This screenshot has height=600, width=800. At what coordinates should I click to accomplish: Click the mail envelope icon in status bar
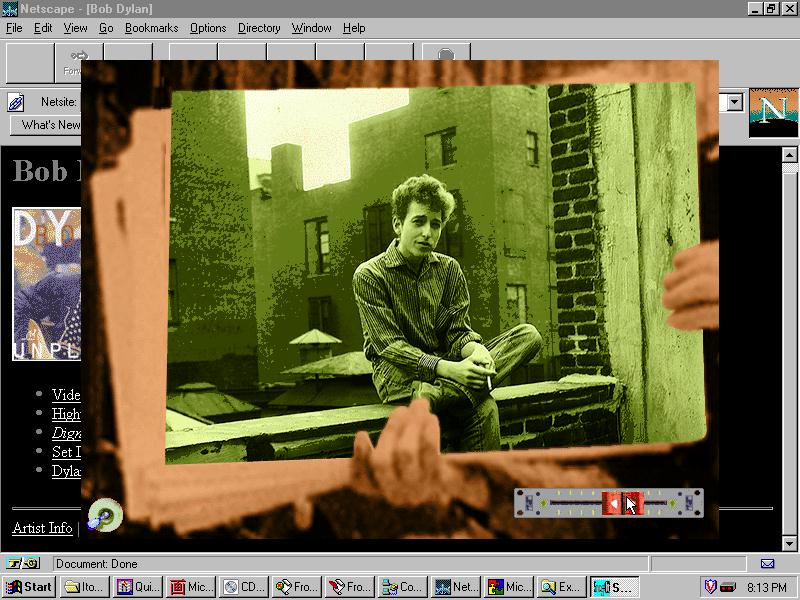pos(767,563)
